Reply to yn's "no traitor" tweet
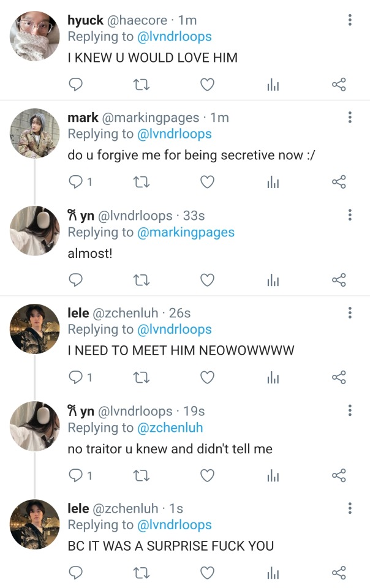This screenshot has height=588, width=370. point(75,475)
